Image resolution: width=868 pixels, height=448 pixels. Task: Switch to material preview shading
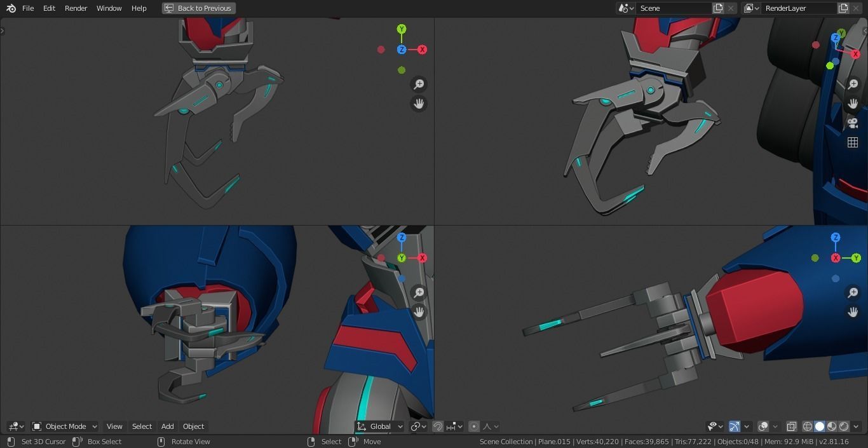pyautogui.click(x=832, y=426)
